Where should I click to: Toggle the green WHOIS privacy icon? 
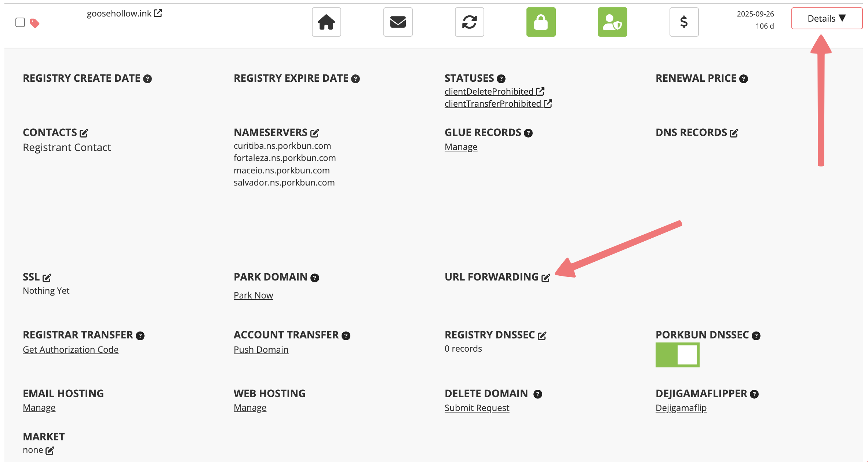[612, 22]
